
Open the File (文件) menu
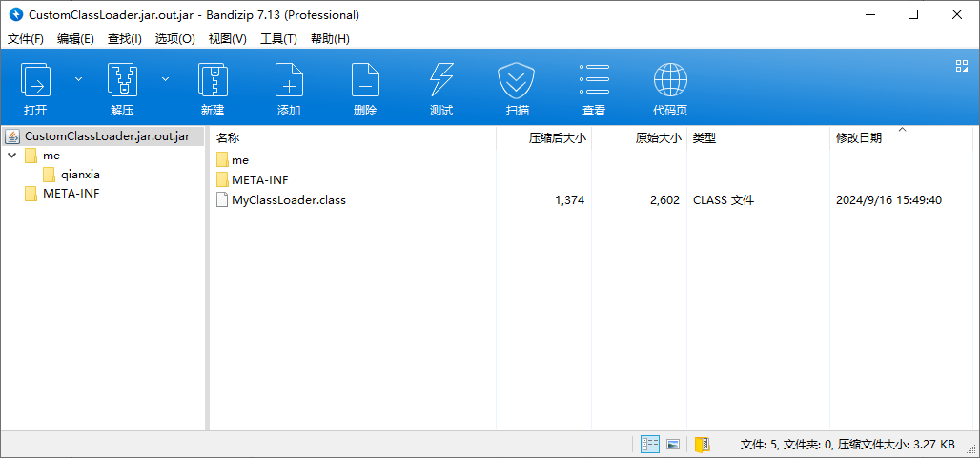pos(26,39)
